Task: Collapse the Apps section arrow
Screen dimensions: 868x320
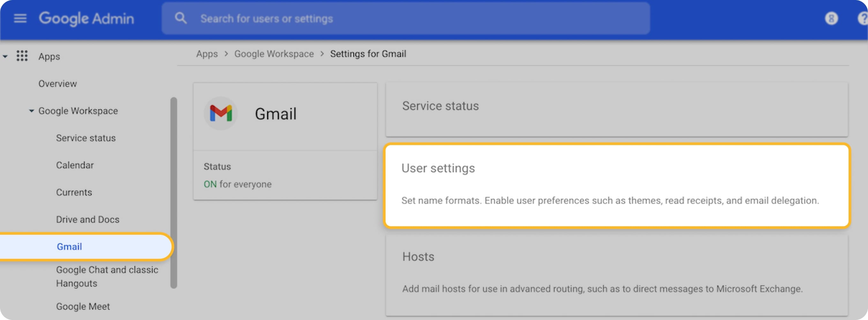Action: 5,56
